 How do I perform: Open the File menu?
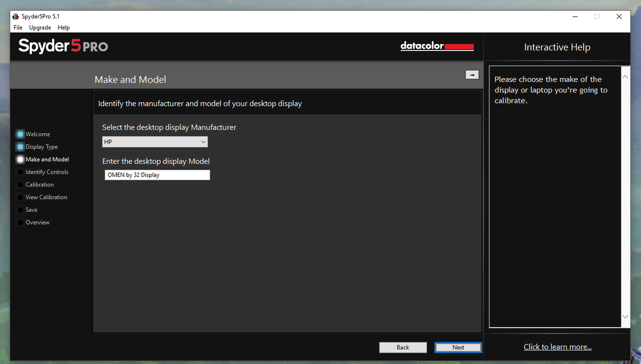(x=18, y=28)
